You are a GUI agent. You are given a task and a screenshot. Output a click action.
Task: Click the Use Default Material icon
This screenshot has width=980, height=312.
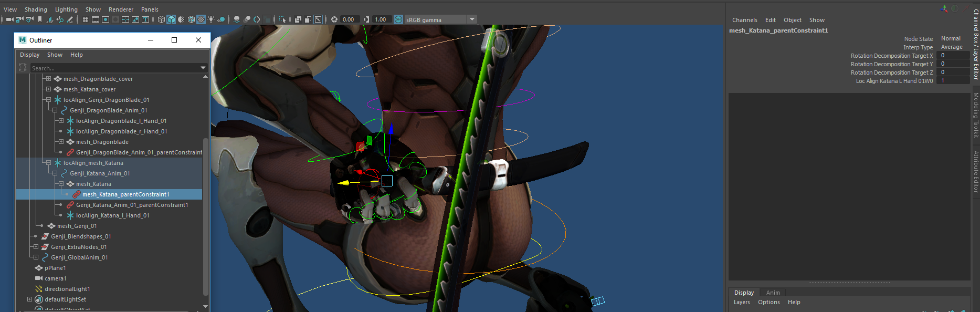point(181,19)
